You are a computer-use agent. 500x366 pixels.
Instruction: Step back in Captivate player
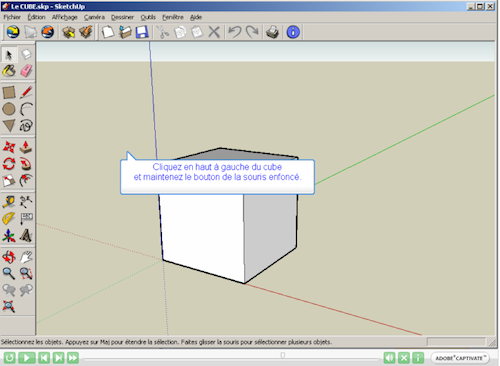click(x=44, y=358)
